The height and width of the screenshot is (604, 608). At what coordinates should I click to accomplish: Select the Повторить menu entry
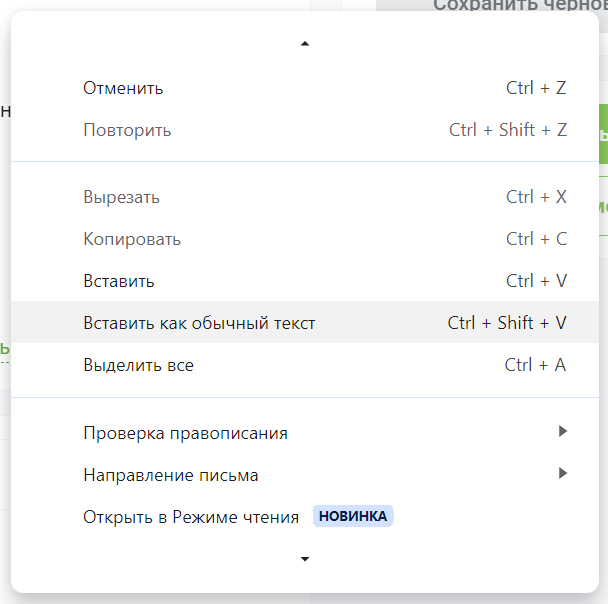click(x=127, y=130)
